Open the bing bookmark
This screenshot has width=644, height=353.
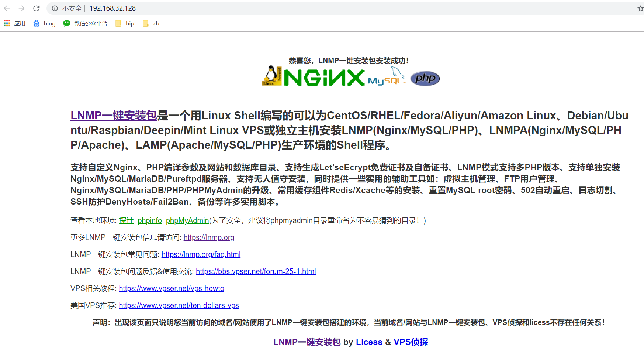pyautogui.click(x=44, y=23)
